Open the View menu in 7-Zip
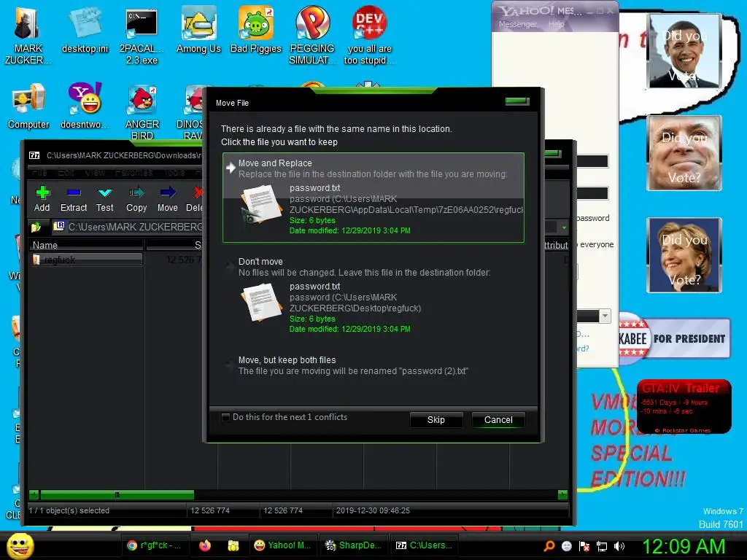 [95, 172]
